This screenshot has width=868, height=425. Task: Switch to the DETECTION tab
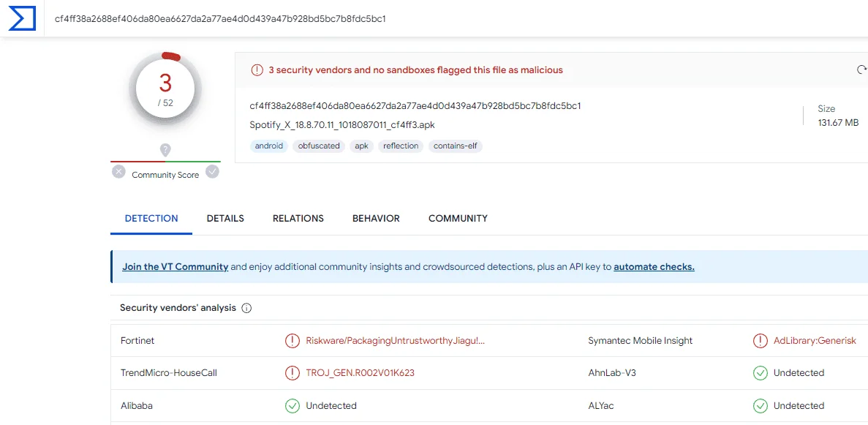tap(151, 218)
